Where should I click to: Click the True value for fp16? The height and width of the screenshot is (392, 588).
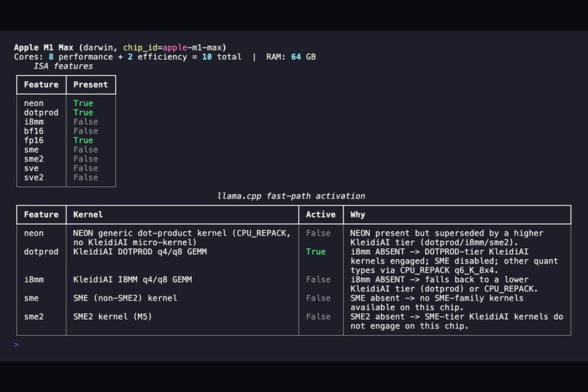point(83,140)
